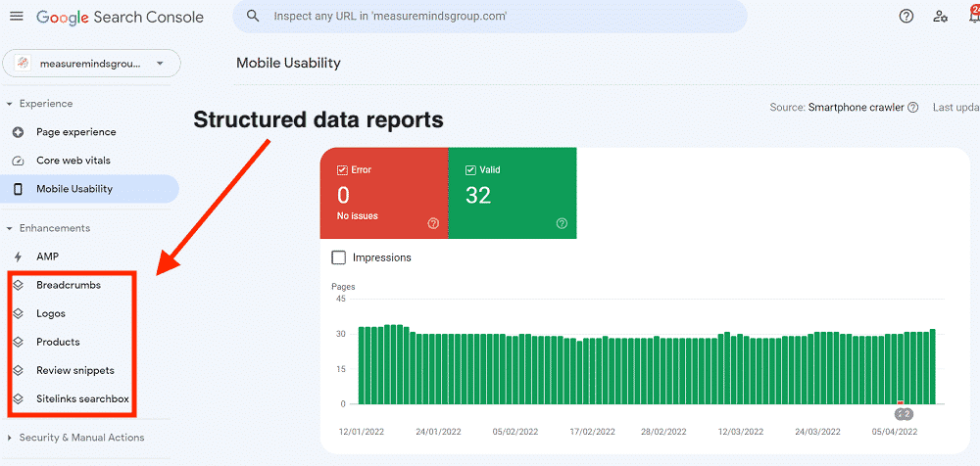Click the search magnifier icon
980x466 pixels.
point(254,17)
